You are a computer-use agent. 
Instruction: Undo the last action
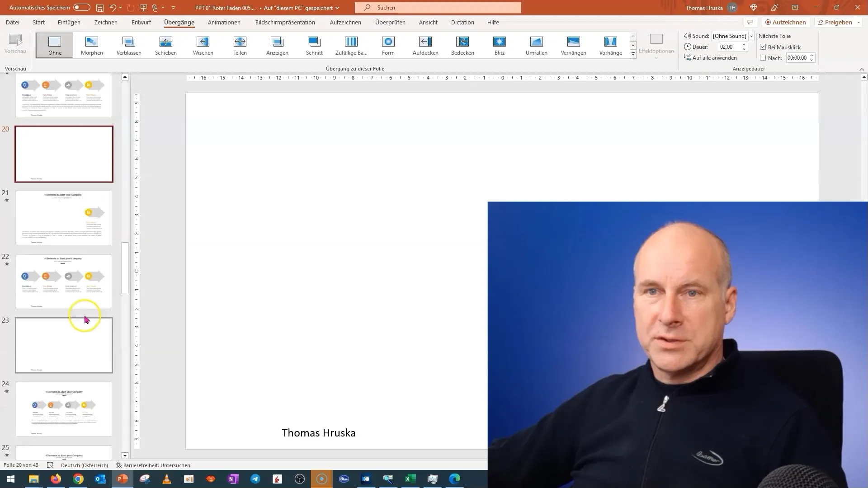click(113, 8)
